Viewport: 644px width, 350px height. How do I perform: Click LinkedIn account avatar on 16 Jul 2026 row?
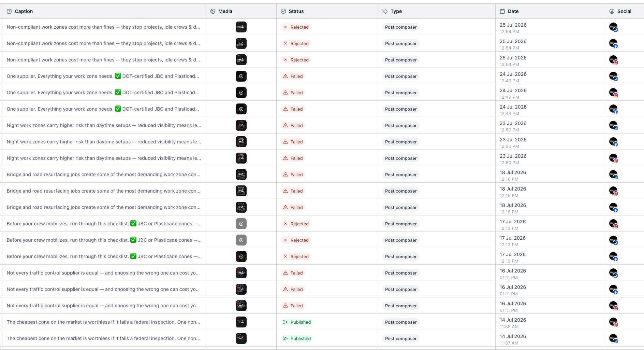(613, 273)
